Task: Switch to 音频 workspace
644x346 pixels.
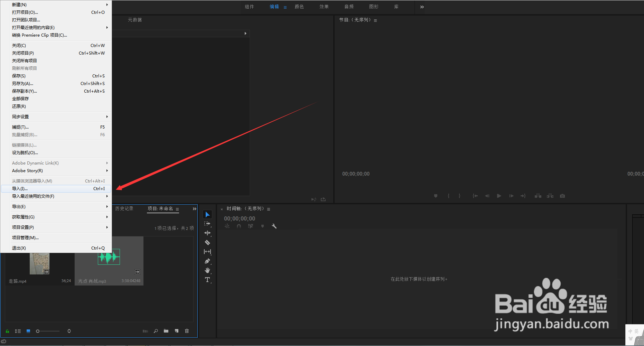Action: click(x=349, y=7)
